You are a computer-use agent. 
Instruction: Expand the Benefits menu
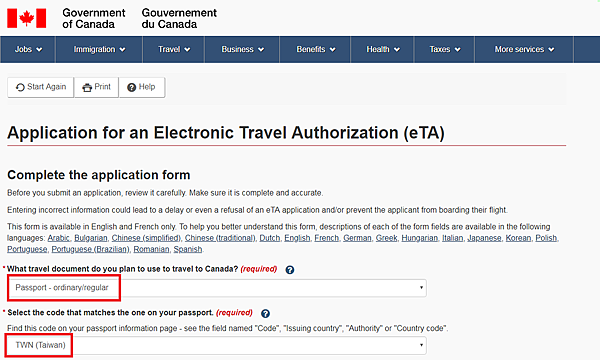315,49
